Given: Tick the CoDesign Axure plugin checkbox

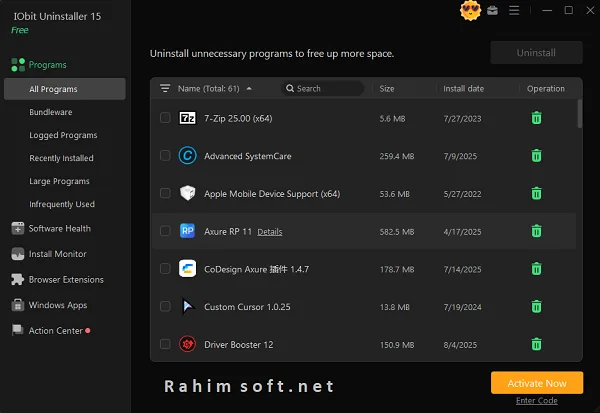Looking at the screenshot, I should click(165, 269).
